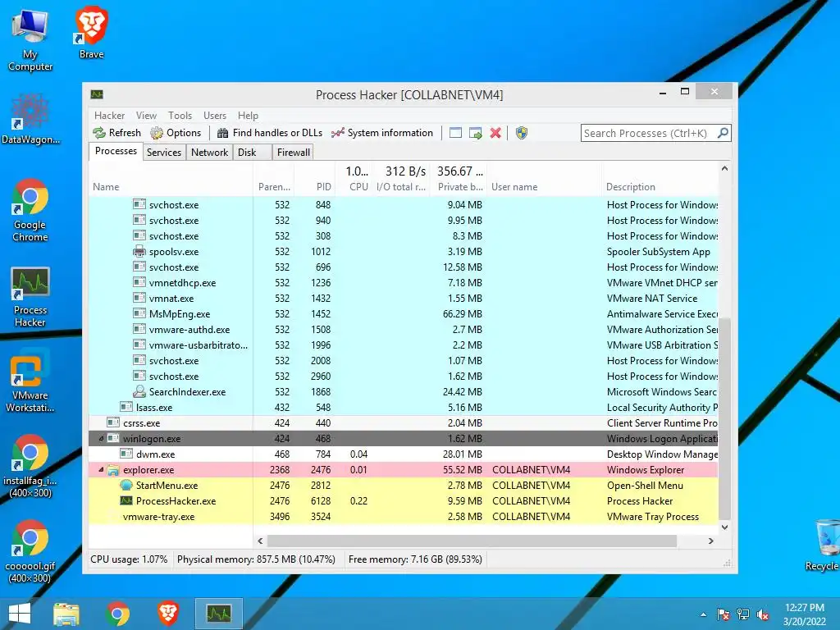Select the vmnat.exe process row
The image size is (840, 630).
(x=404, y=299)
